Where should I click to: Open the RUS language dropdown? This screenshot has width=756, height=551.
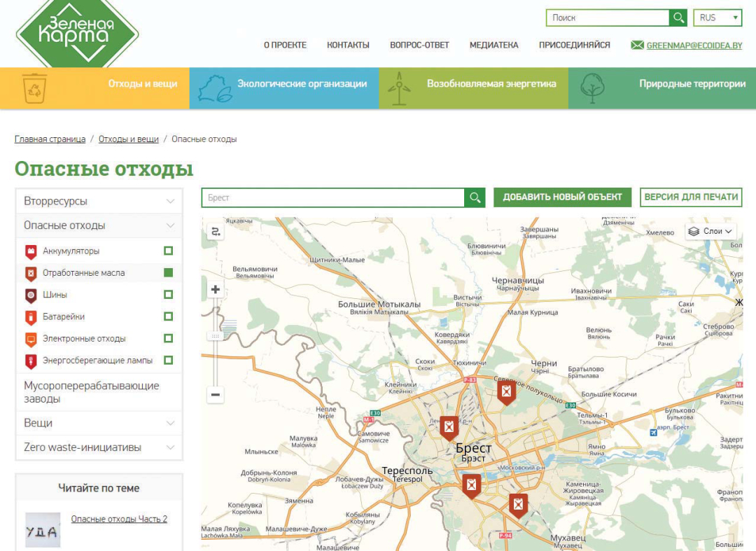tap(717, 18)
